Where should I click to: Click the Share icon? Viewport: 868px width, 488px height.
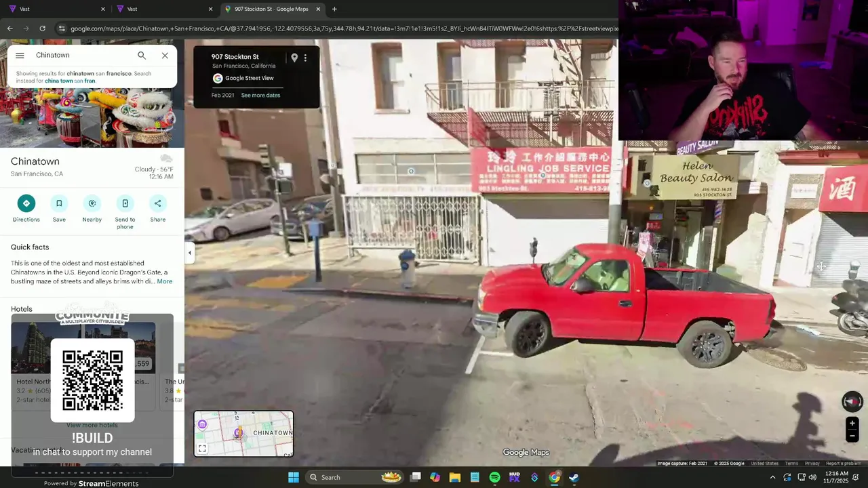click(158, 203)
